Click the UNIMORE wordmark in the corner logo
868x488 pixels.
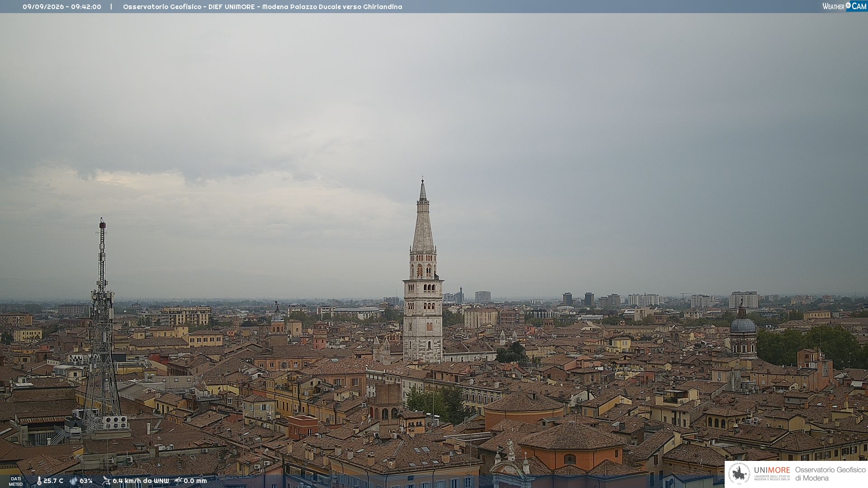click(772, 470)
